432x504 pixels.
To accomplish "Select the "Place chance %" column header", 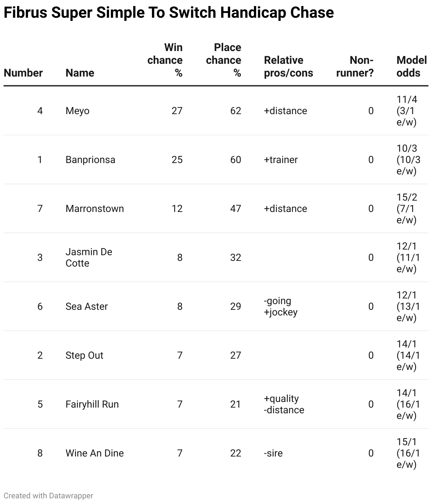I will pos(224,60).
